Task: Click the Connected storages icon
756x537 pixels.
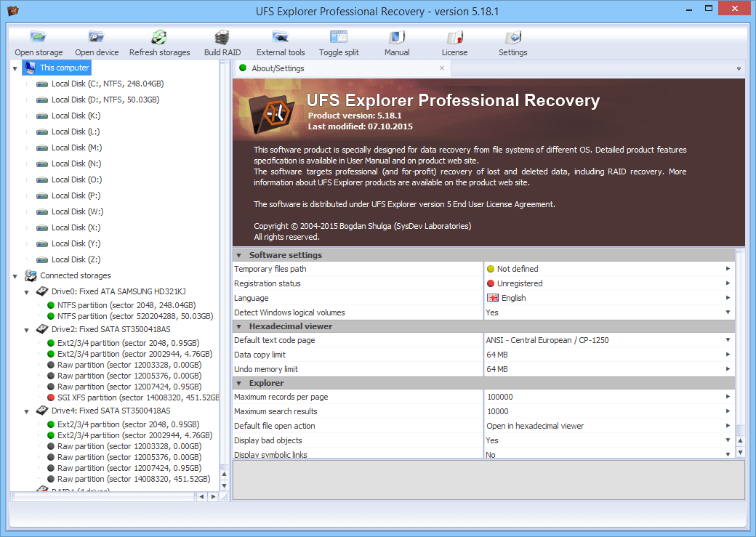Action: point(31,275)
